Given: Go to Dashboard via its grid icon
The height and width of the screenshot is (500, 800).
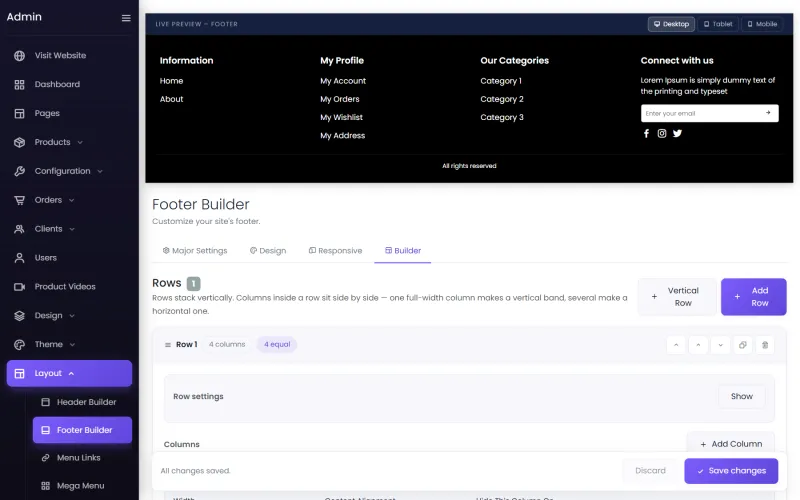Looking at the screenshot, I should point(19,85).
